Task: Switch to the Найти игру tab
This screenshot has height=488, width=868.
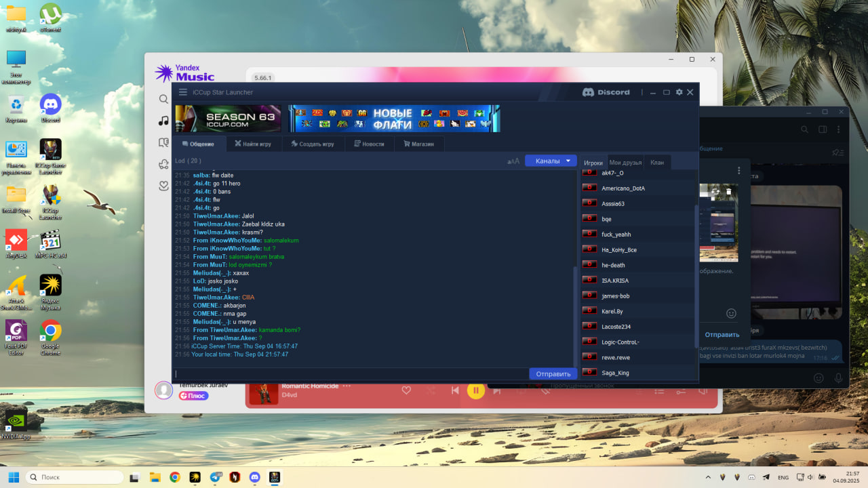Action: tap(253, 144)
